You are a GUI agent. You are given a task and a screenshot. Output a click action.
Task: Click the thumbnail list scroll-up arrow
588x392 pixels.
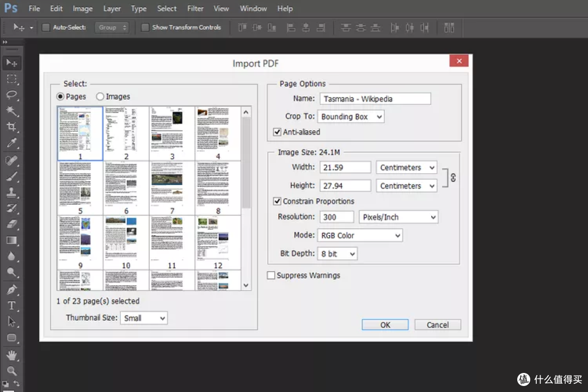pos(246,112)
